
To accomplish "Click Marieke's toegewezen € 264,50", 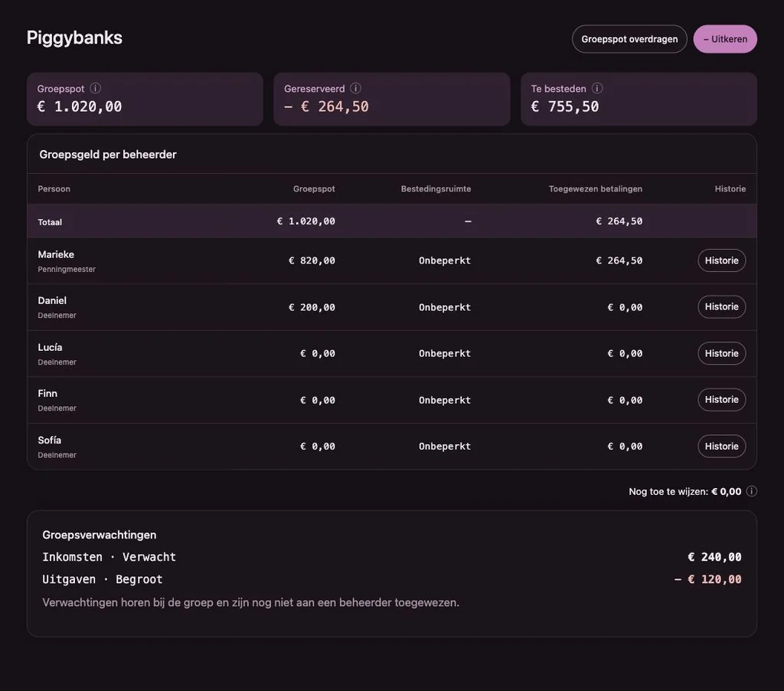I will (x=619, y=260).
